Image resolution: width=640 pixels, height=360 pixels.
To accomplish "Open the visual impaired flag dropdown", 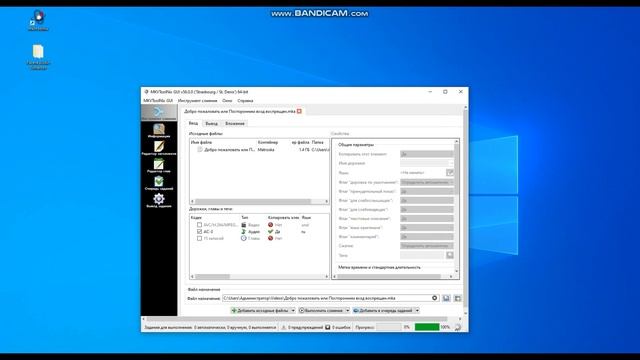I will click(427, 209).
